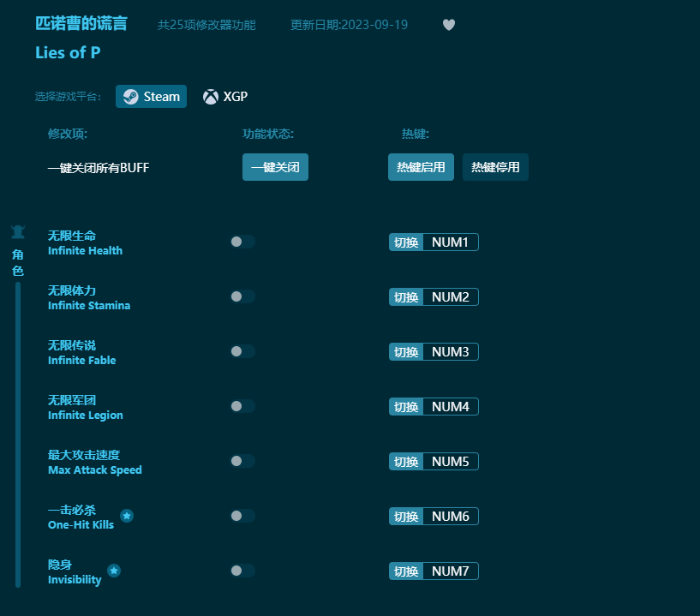Click the 切换 NUM6 hotkey button for One-Hit Kills

click(434, 516)
